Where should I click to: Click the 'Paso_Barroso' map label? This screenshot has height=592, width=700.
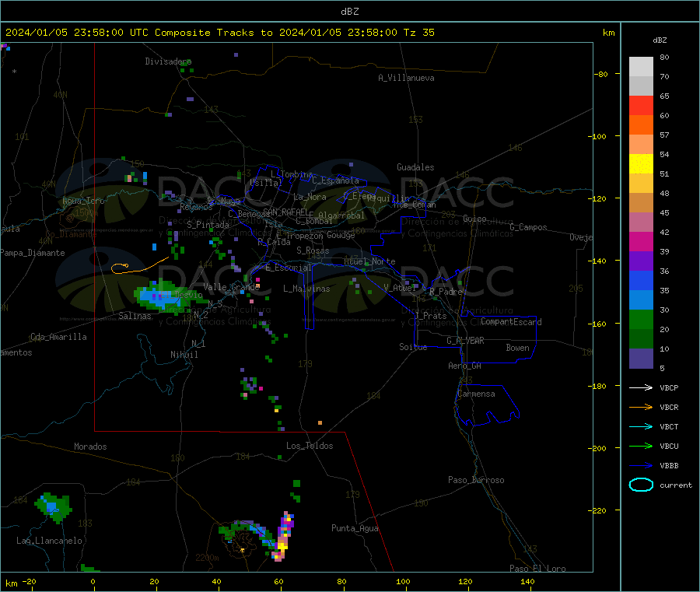coord(476,480)
